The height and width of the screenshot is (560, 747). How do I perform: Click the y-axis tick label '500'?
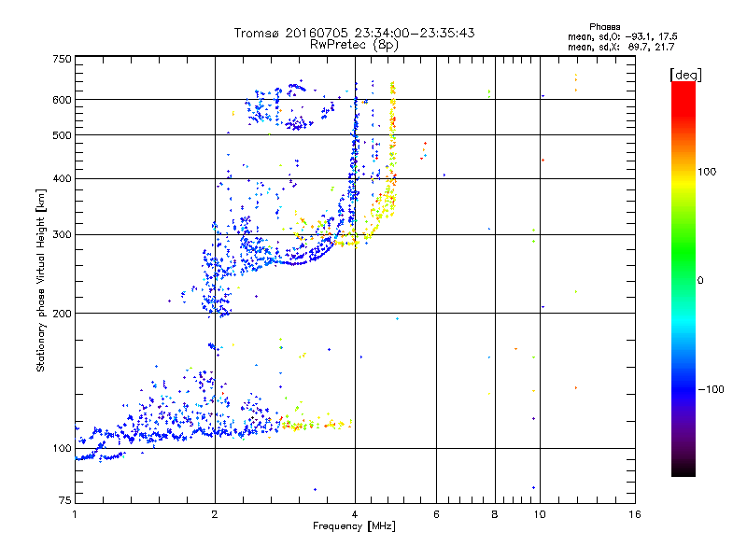point(62,135)
